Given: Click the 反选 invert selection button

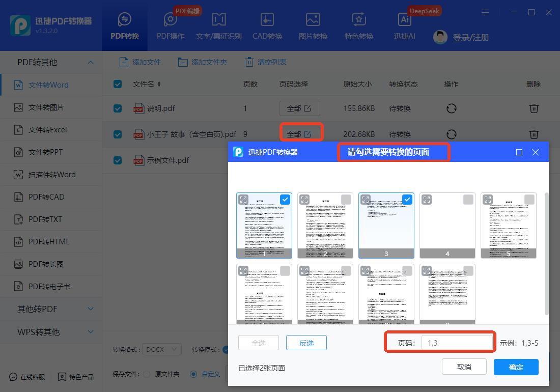Looking at the screenshot, I should pyautogui.click(x=306, y=343).
